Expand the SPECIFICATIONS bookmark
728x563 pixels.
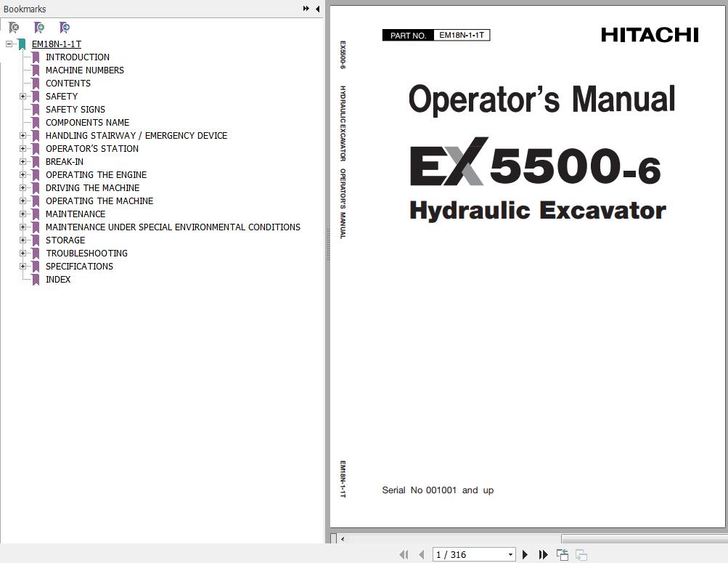pyautogui.click(x=23, y=266)
